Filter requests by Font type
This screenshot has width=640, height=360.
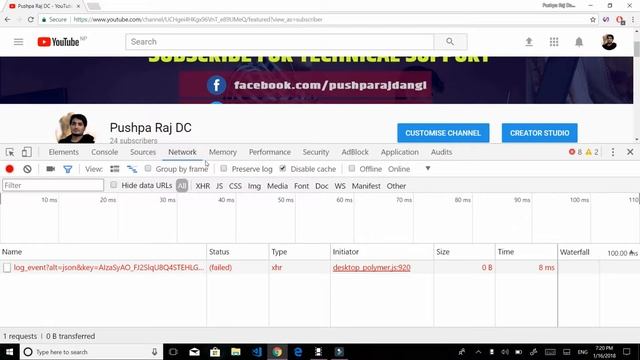(x=302, y=186)
